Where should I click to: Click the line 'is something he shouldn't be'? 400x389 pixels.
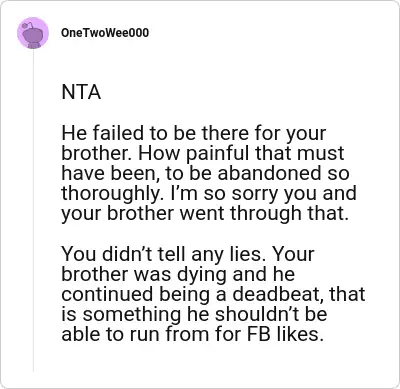click(194, 315)
